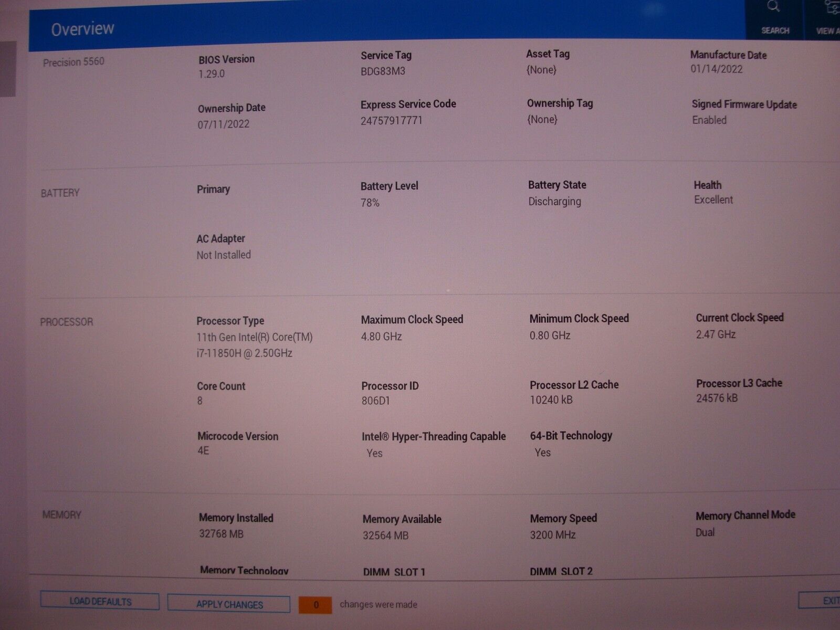This screenshot has width=840, height=630.
Task: Select the DIMM SLOT 2 label
Action: click(561, 571)
